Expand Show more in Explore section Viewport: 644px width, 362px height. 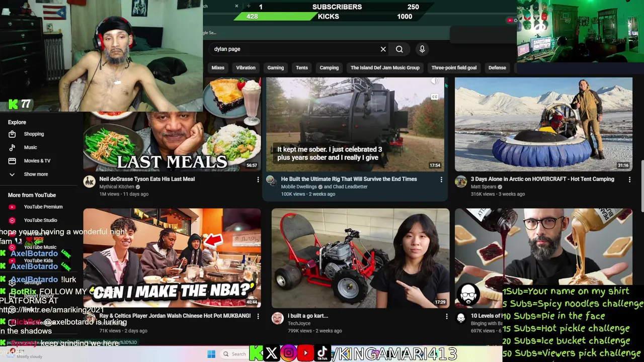(36, 174)
